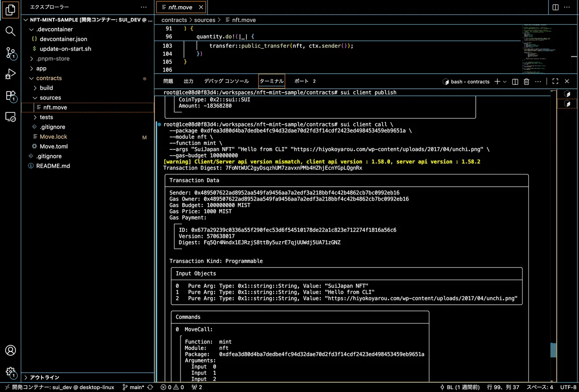This screenshot has height=392, width=579.
Task: Open Run and Debug view
Action: pos(11,74)
